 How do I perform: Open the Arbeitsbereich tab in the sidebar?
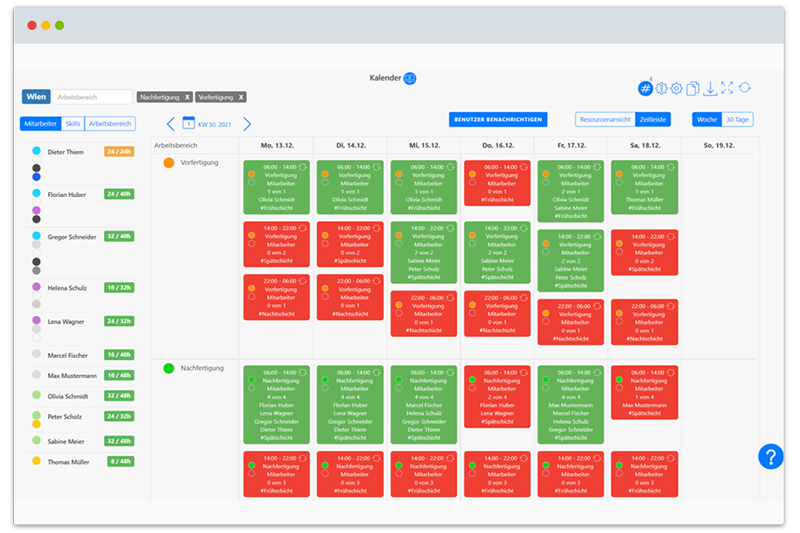pos(110,124)
